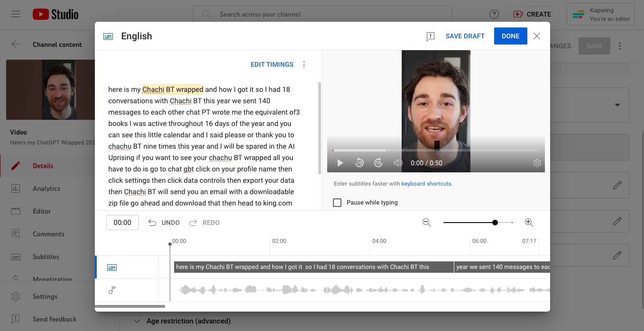Rewind the video 10 seconds

click(x=359, y=163)
